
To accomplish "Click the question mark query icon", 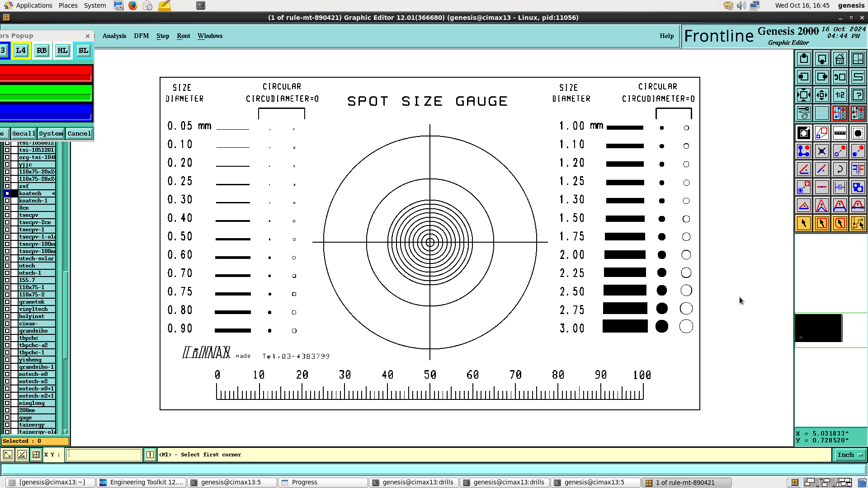I will point(858,95).
